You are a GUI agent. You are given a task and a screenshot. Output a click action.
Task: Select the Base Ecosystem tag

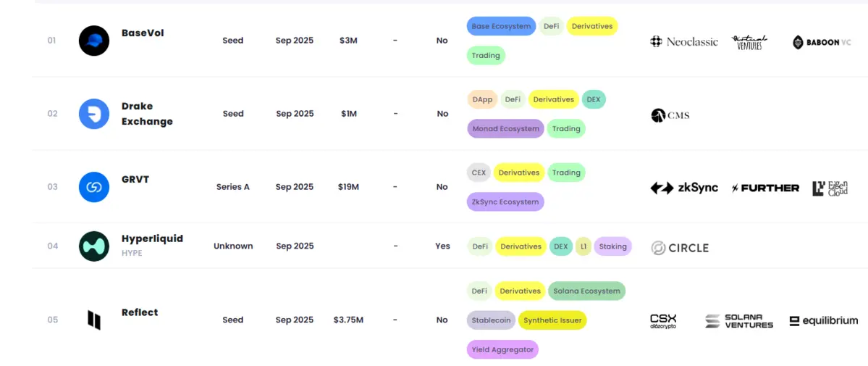click(x=501, y=26)
